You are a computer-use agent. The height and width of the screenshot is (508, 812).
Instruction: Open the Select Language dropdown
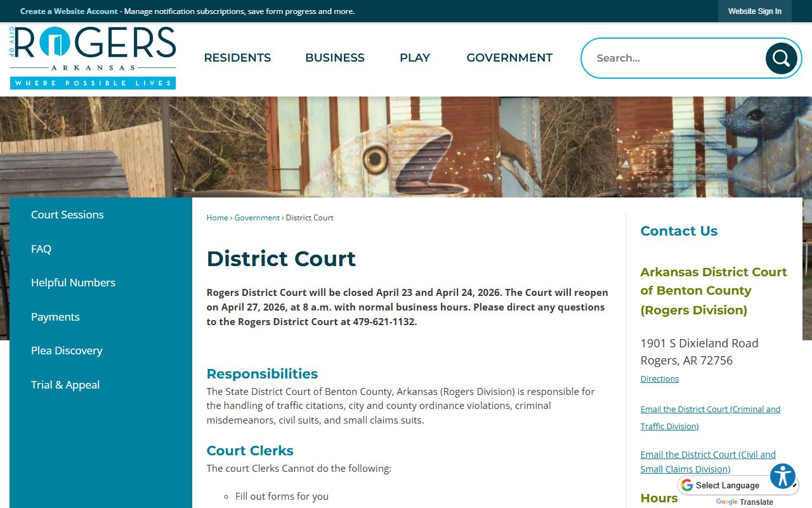click(x=738, y=485)
